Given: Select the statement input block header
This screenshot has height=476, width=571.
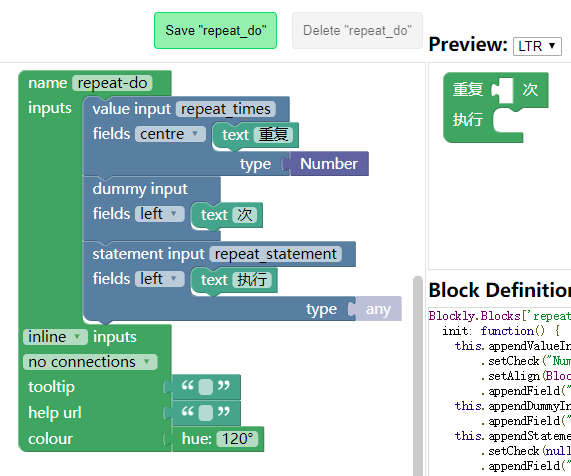Looking at the screenshot, I should [148, 254].
